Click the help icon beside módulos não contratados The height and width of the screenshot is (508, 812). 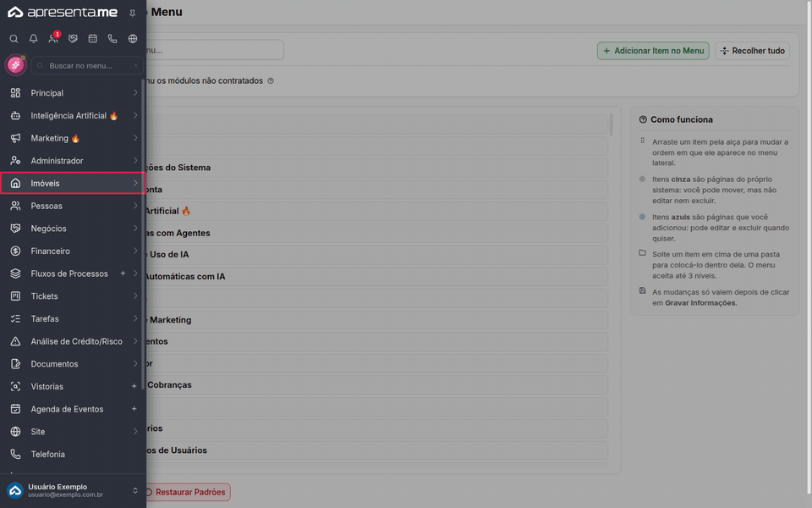(x=271, y=81)
